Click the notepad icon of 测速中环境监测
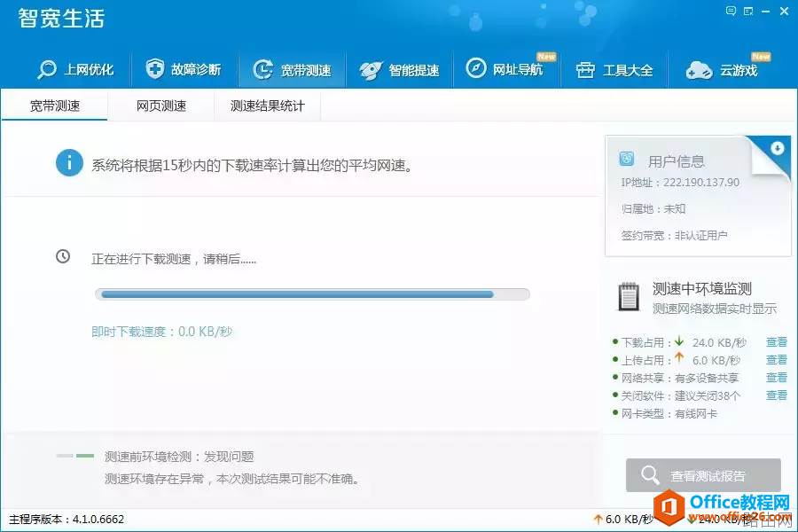The width and height of the screenshot is (798, 532). (x=629, y=296)
